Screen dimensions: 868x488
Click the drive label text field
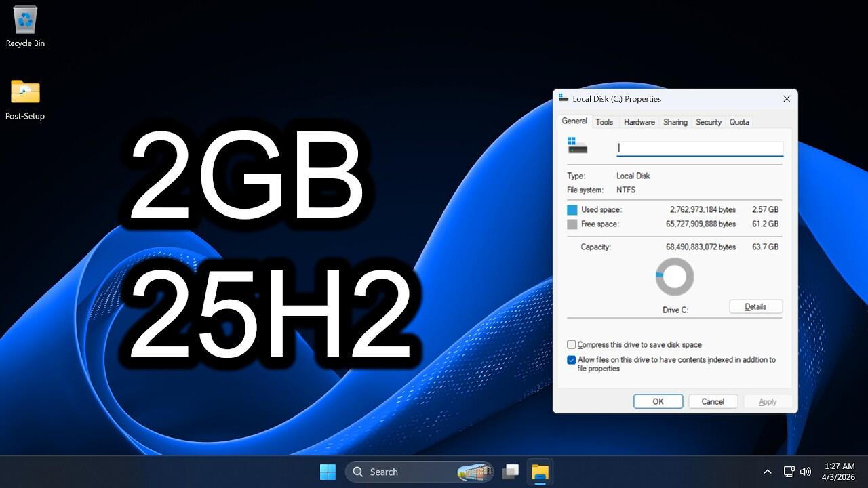click(x=699, y=148)
